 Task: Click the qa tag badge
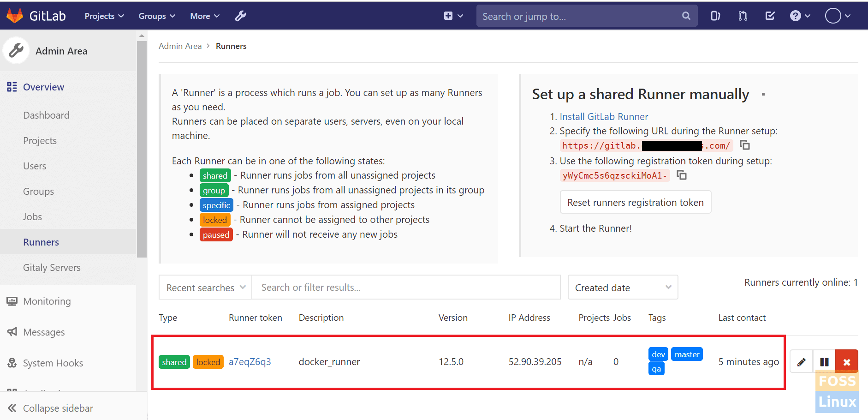pos(656,369)
